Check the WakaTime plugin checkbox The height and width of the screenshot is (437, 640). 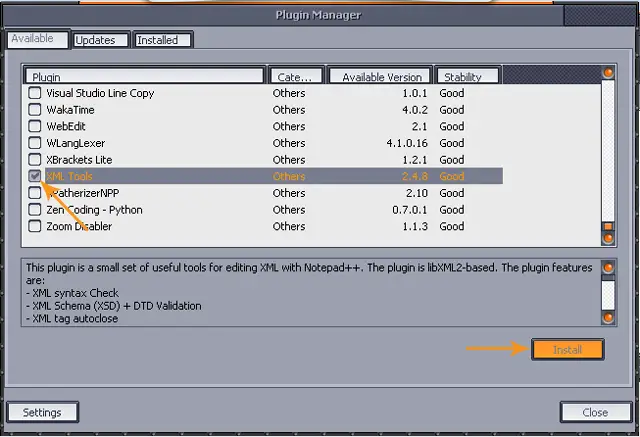pos(35,109)
